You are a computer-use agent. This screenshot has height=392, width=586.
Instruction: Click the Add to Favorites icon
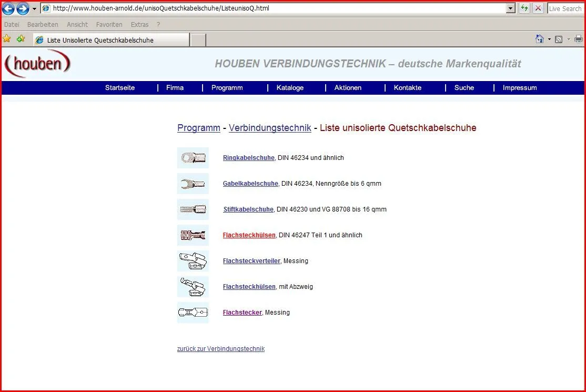pos(21,39)
